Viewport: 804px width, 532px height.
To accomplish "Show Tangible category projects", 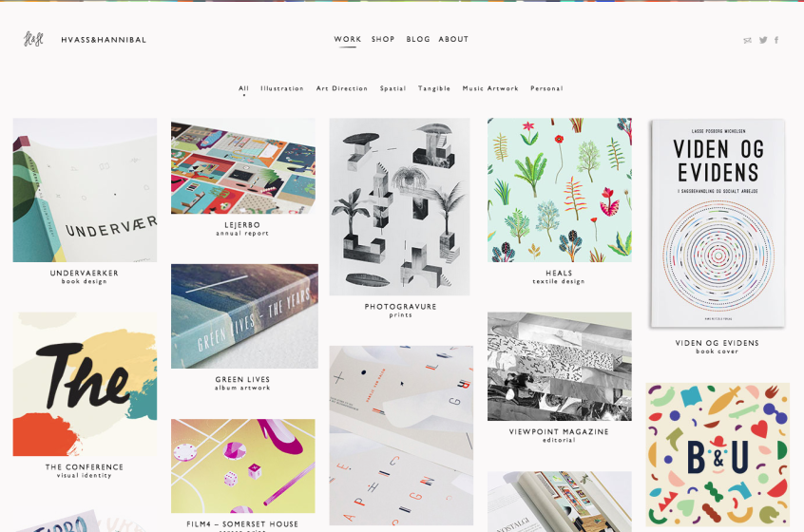I will point(434,88).
